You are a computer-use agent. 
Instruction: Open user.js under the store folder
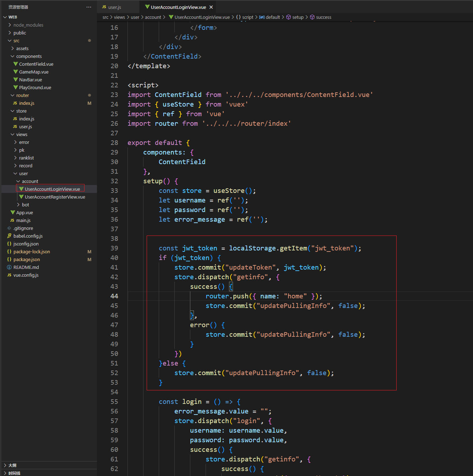pos(49,126)
